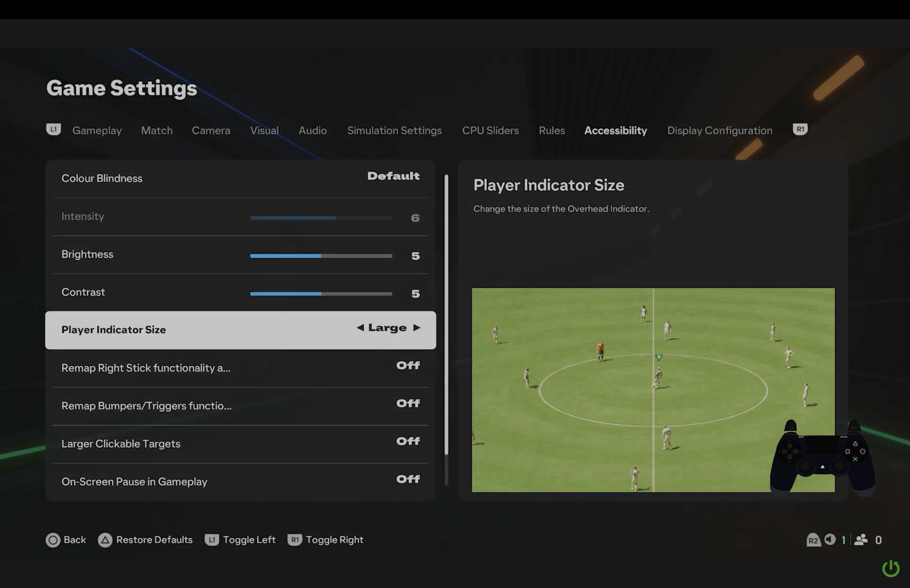Viewport: 910px width, 588px height.
Task: Click the R1 shoulder button icon after Display Configuration
Action: point(799,130)
